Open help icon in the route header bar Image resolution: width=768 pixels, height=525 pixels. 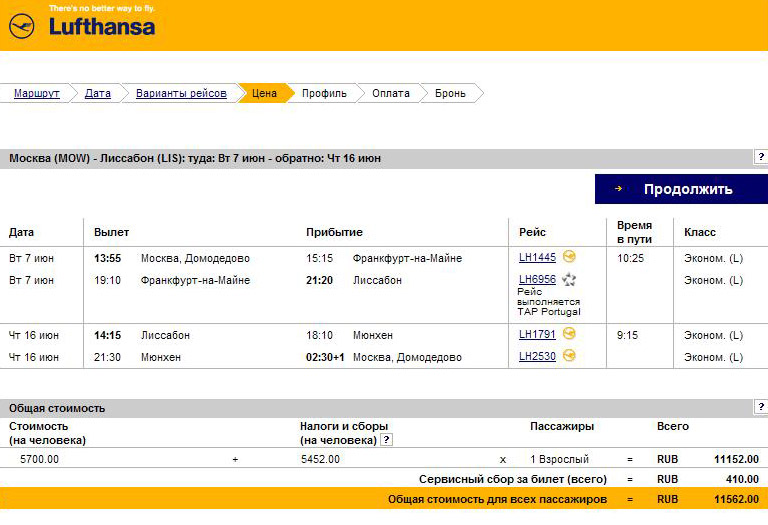coord(761,157)
